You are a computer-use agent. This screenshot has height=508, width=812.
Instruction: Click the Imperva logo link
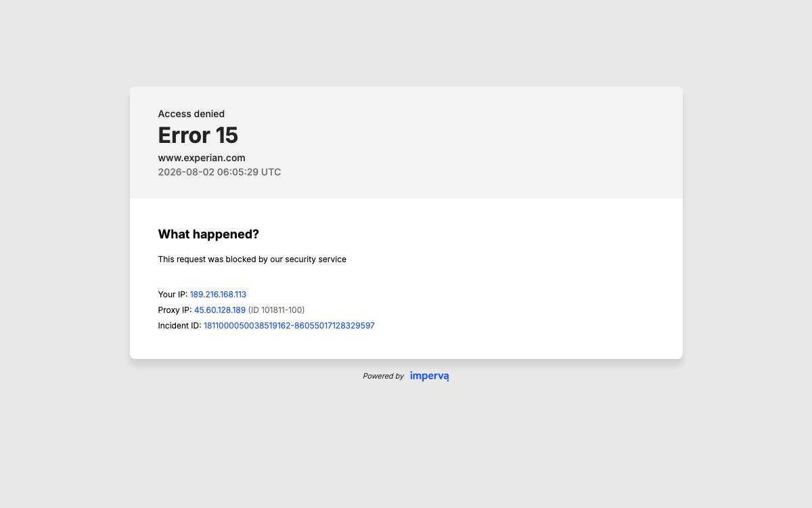(429, 376)
